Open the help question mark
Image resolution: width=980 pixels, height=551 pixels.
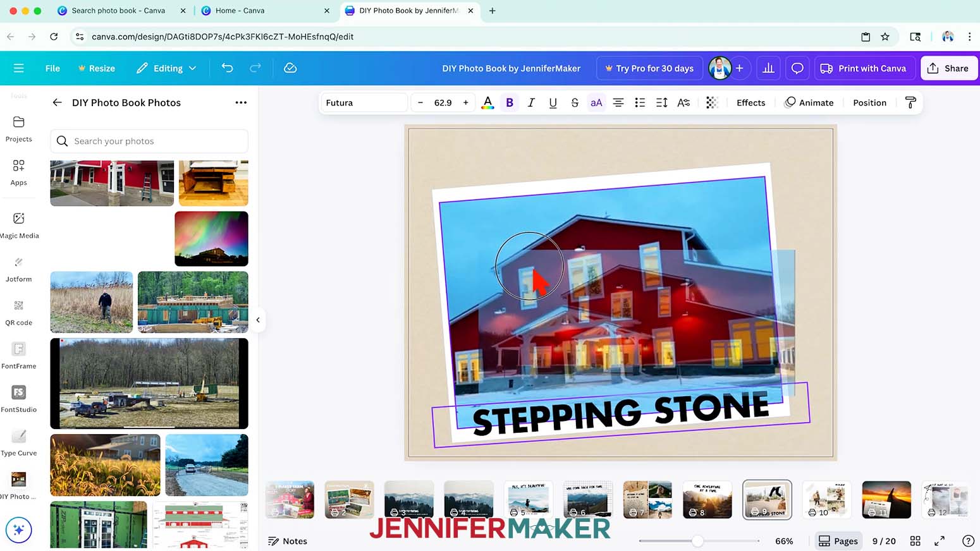click(x=968, y=541)
